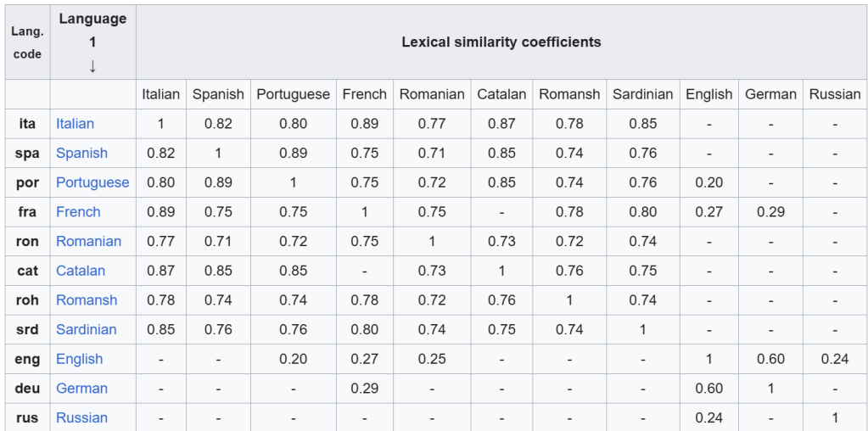Follow the Russian language link

(x=81, y=417)
